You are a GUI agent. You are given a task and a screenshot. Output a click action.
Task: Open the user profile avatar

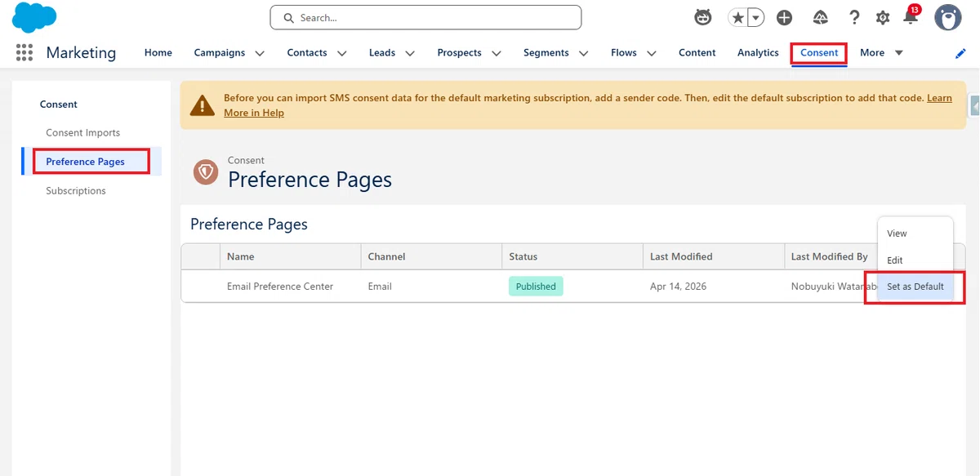pos(948,17)
